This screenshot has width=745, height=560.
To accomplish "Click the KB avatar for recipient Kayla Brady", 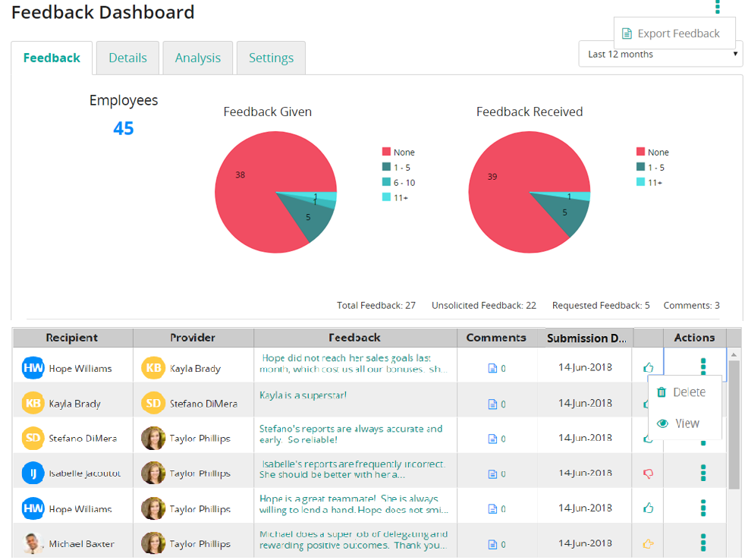I will tap(33, 403).
